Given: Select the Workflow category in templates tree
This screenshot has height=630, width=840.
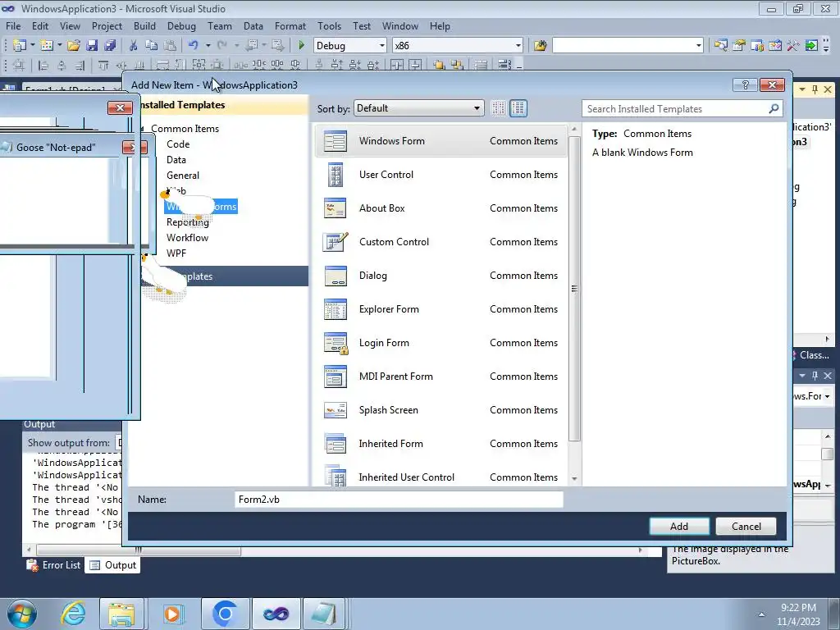Looking at the screenshot, I should pos(188,238).
